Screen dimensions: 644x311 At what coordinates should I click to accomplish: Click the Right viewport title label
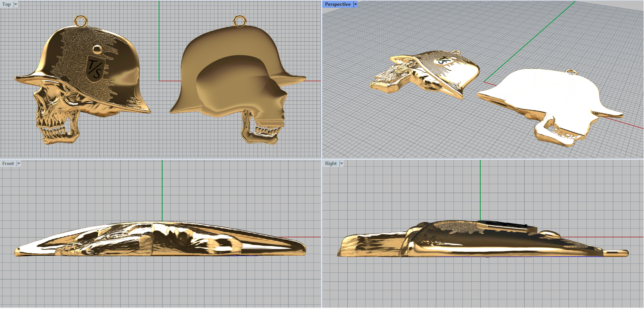click(x=331, y=164)
